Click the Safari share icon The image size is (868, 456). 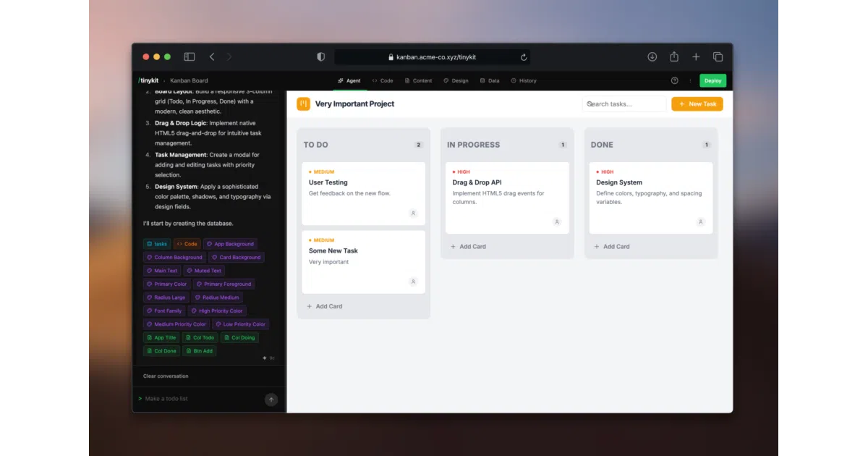coord(674,56)
